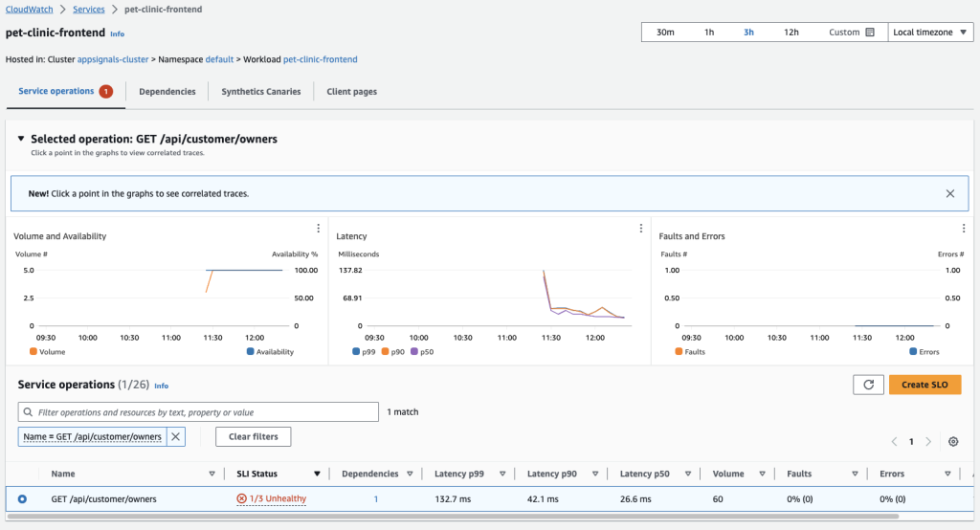This screenshot has height=530, width=980.
Task: Open table preferences gear icon
Action: pos(953,441)
